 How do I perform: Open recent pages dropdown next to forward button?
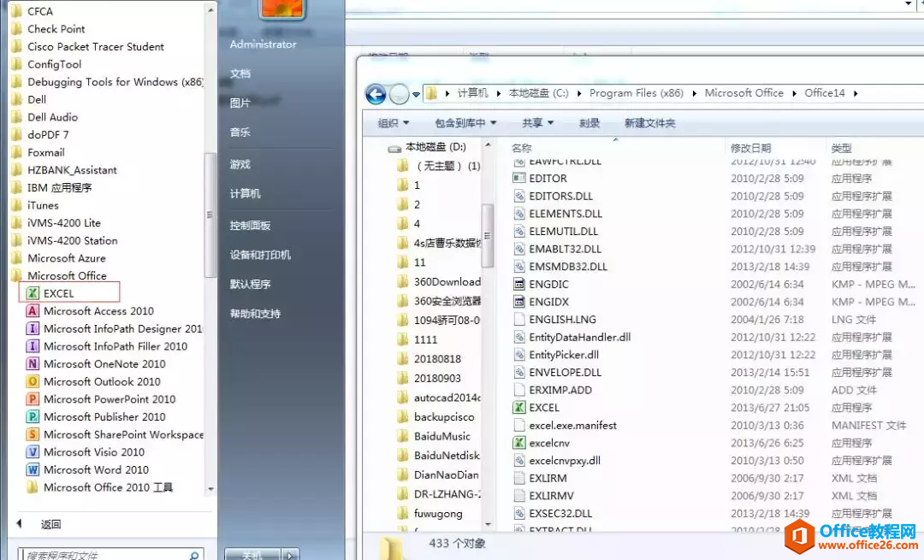pyautogui.click(x=416, y=94)
